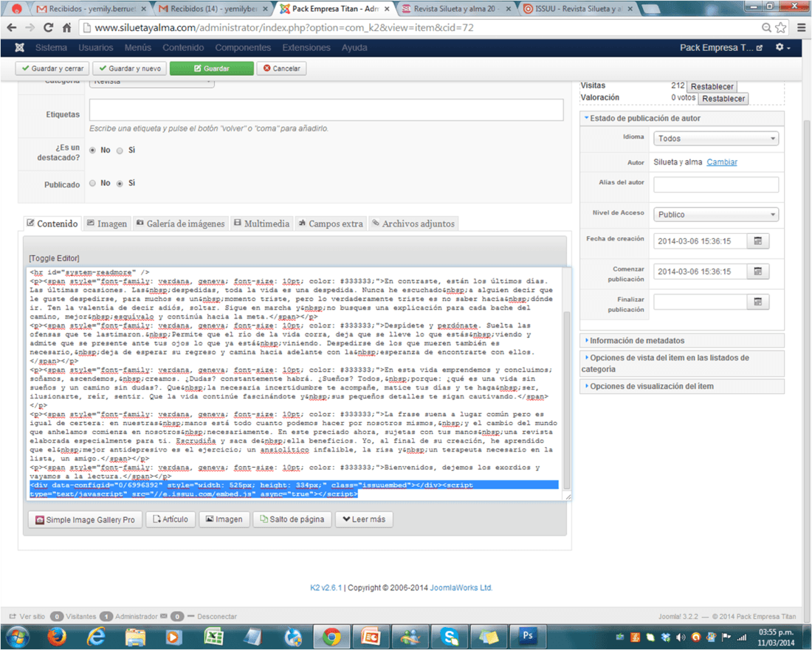Open the Usuarios menu
Viewport: 812px width, 650px height.
click(x=96, y=48)
